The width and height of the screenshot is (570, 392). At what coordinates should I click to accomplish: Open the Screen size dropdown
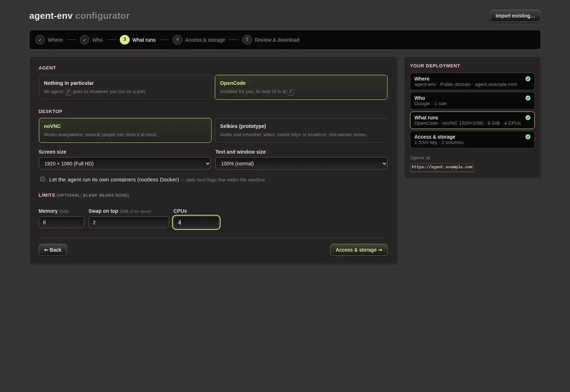(x=125, y=164)
